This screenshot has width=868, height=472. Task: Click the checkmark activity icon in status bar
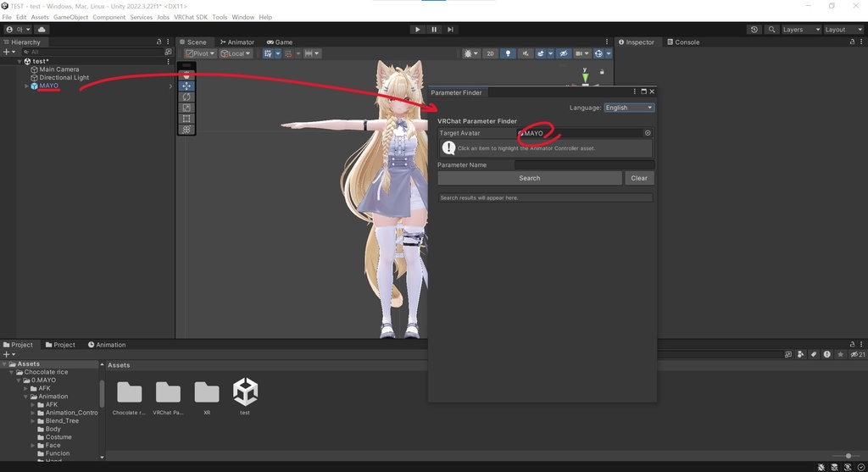[861, 468]
